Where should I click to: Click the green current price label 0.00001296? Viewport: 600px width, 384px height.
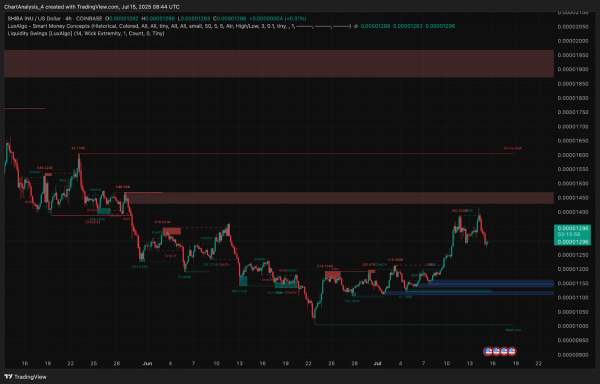(572, 235)
